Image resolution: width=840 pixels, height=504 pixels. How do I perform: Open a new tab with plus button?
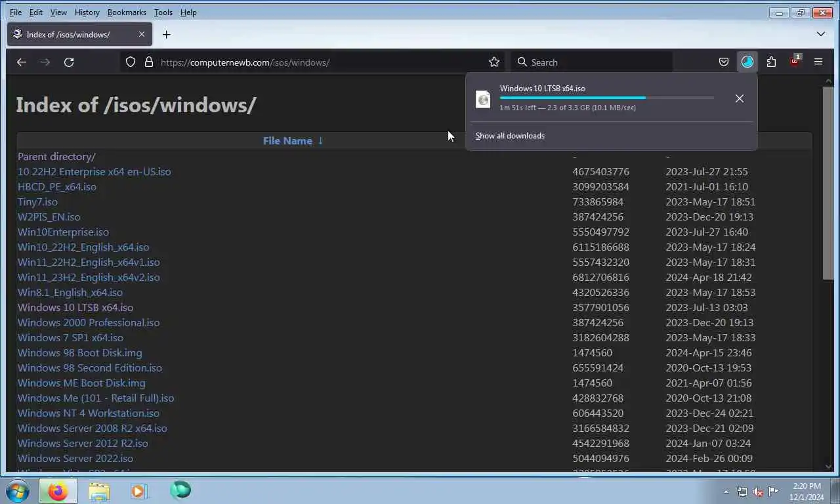pyautogui.click(x=167, y=35)
